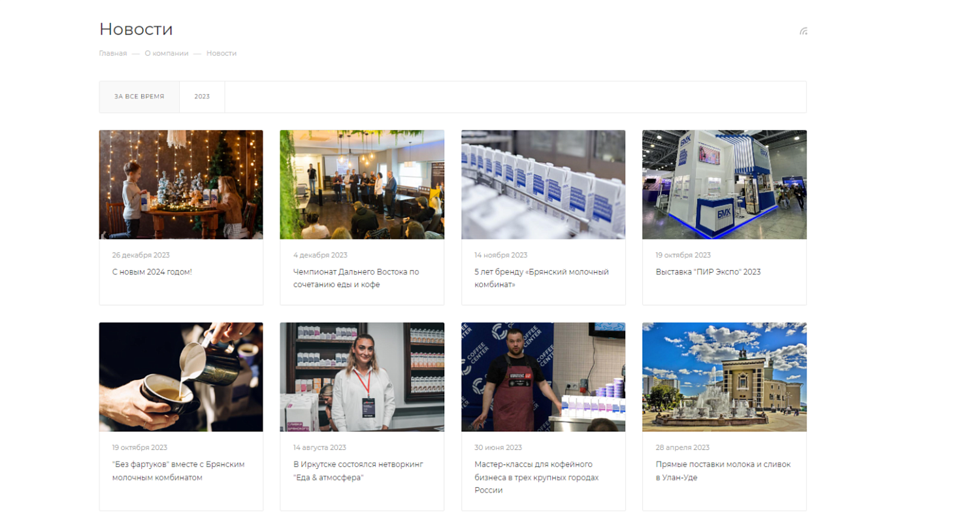980x523 pixels.
Task: Click the RSS feed icon
Action: click(x=803, y=31)
